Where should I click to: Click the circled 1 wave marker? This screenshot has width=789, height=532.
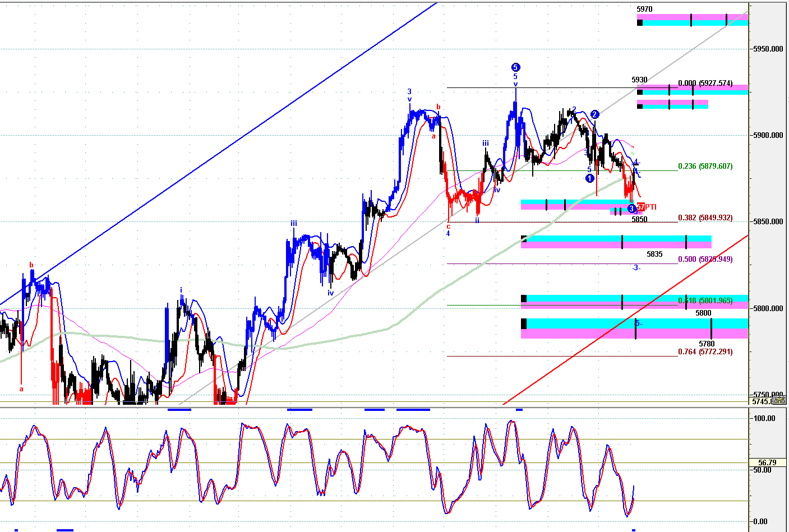tap(589, 178)
